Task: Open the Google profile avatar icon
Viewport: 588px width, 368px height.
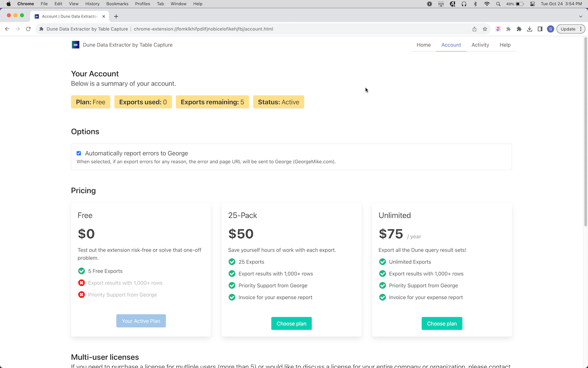Action: [x=550, y=29]
